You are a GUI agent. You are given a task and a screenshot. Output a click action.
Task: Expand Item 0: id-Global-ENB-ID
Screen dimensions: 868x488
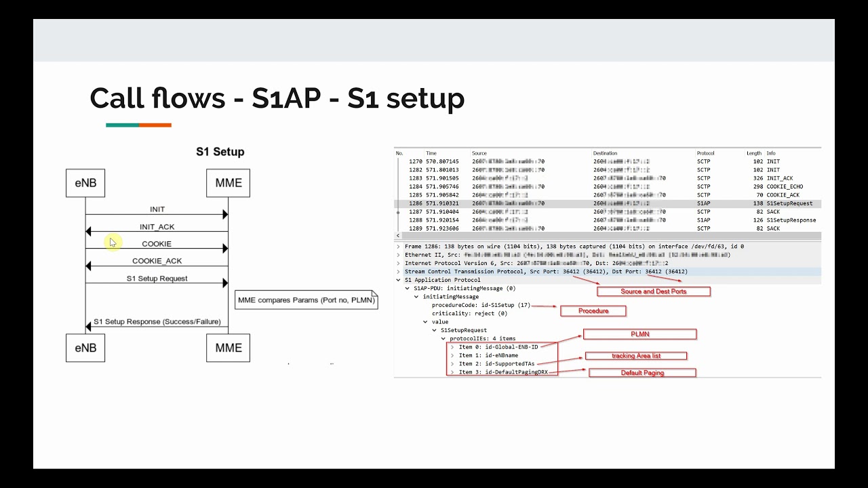[452, 347]
